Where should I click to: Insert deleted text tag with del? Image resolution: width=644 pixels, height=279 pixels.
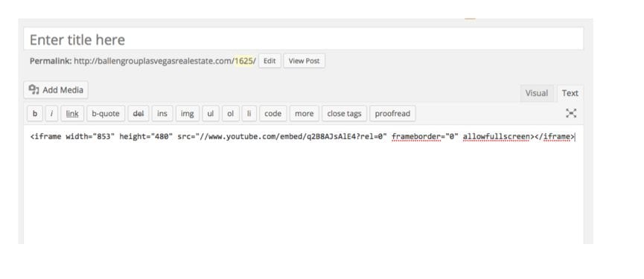coord(138,114)
